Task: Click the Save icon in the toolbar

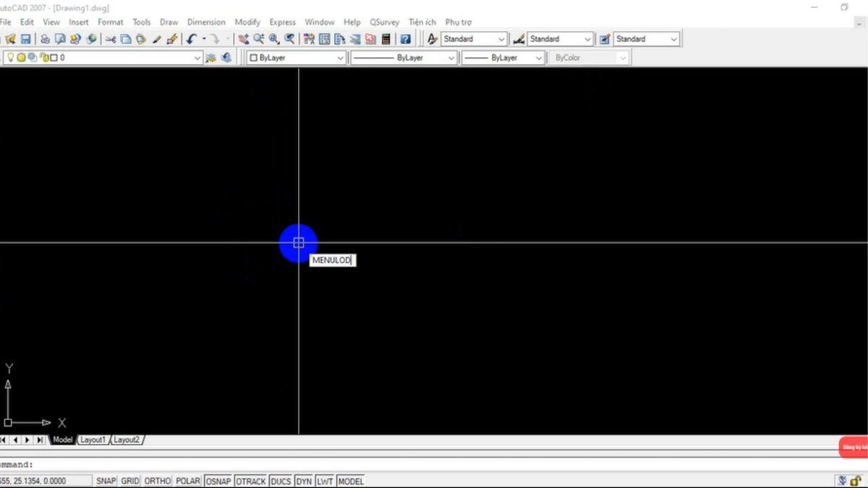Action: (x=26, y=39)
